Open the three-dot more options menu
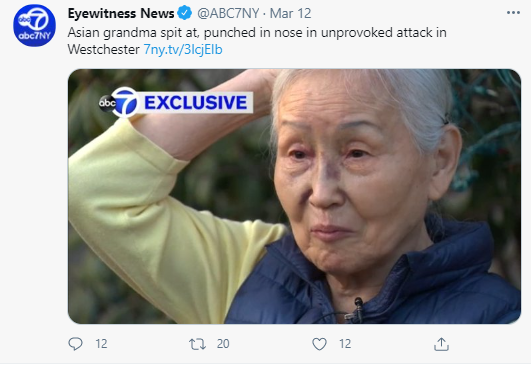 [513, 13]
